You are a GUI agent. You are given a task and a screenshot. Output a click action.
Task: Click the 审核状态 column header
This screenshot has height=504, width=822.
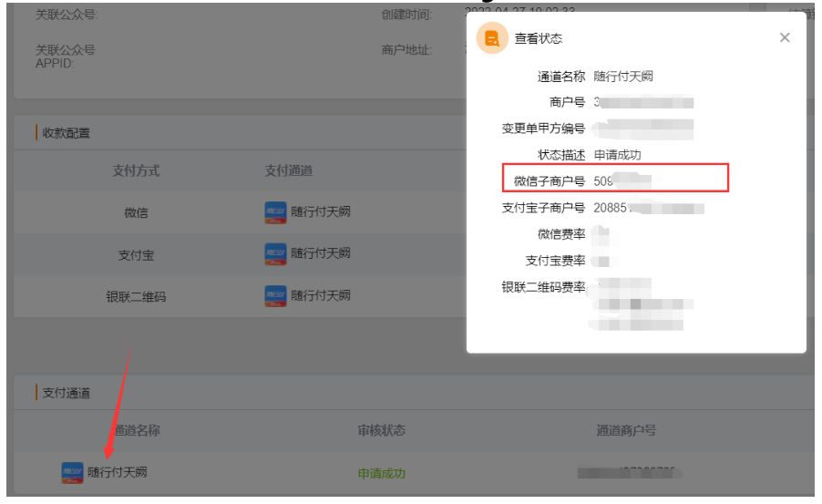[x=381, y=430]
